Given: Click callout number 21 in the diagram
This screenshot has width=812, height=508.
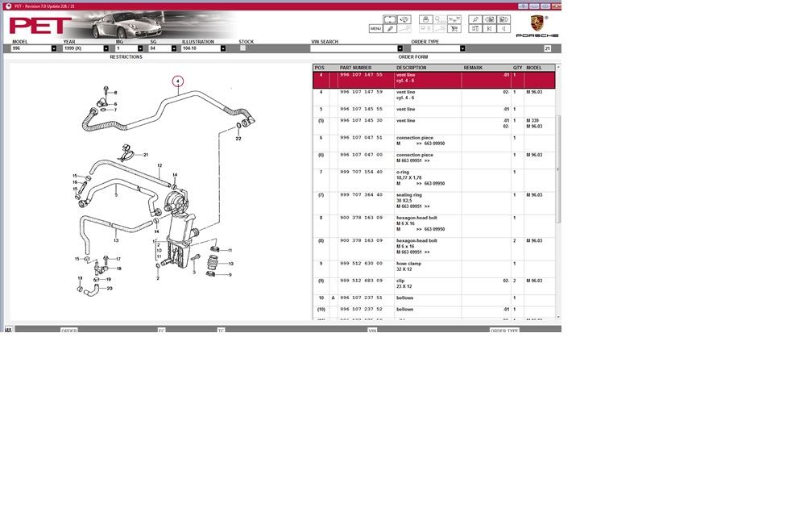Looking at the screenshot, I should click(146, 155).
